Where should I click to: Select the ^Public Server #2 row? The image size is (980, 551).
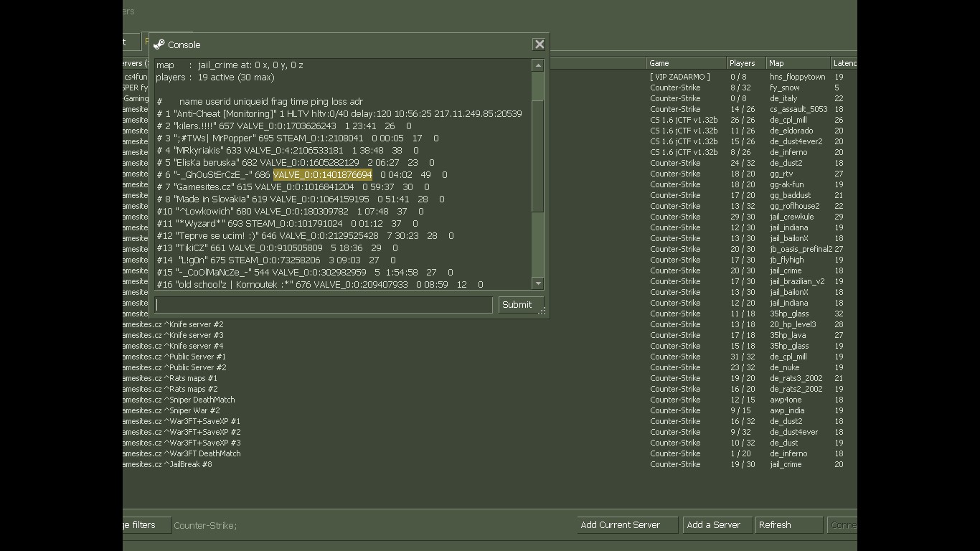click(489, 367)
